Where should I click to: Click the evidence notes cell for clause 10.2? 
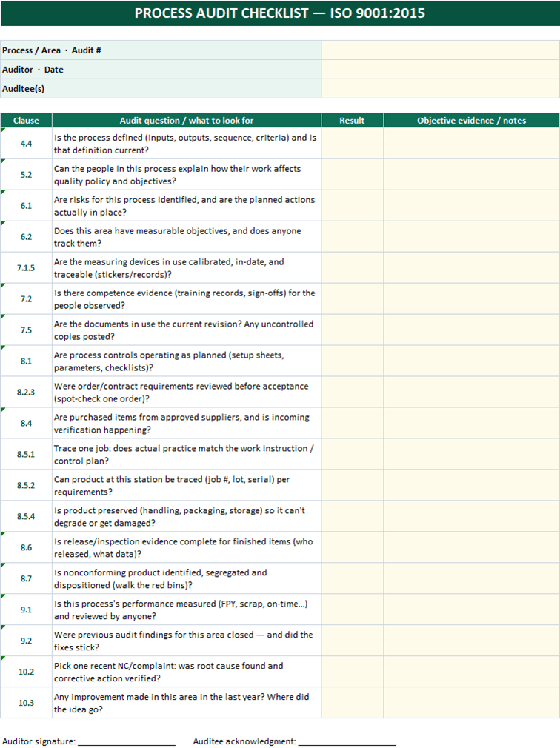(471, 671)
